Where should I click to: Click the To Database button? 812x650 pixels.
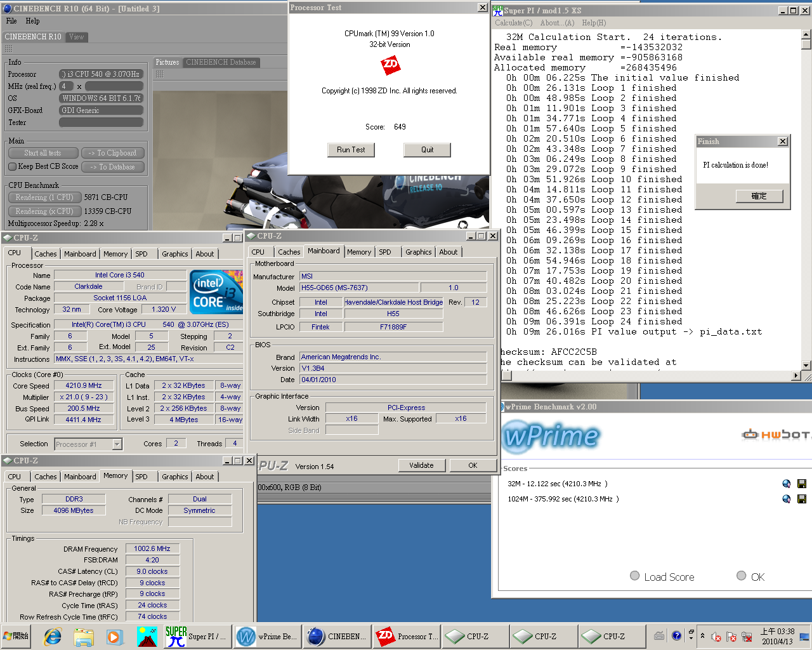[112, 167]
